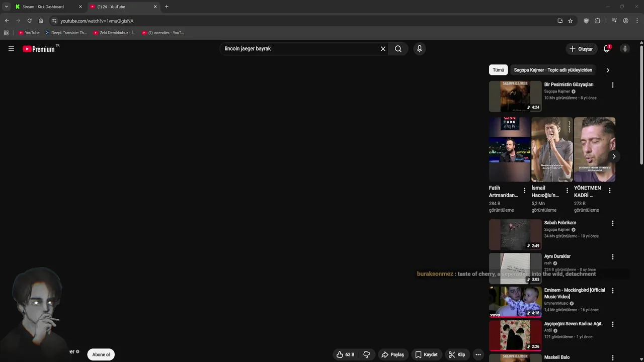Open the browser profile icon
The height and width of the screenshot is (362, 644).
pyautogui.click(x=625, y=21)
